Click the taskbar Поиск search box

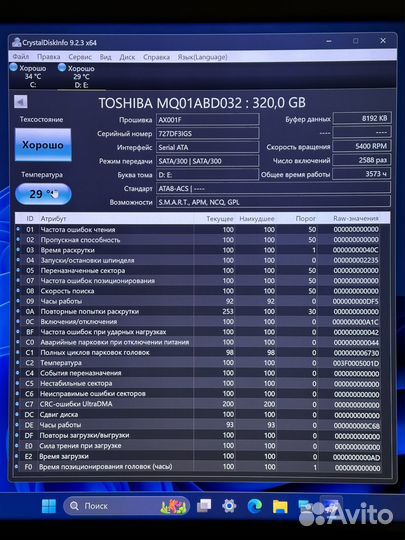coord(126,506)
